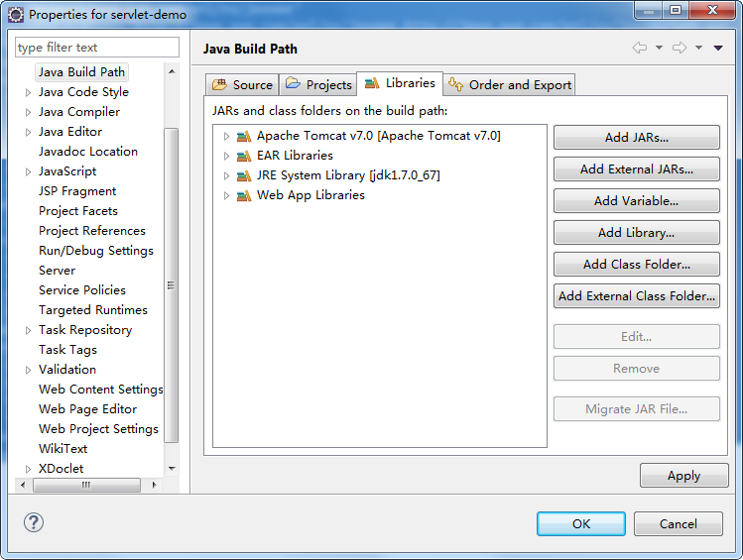Click the Web App Libraries icon
This screenshot has height=560, width=743.
(244, 195)
